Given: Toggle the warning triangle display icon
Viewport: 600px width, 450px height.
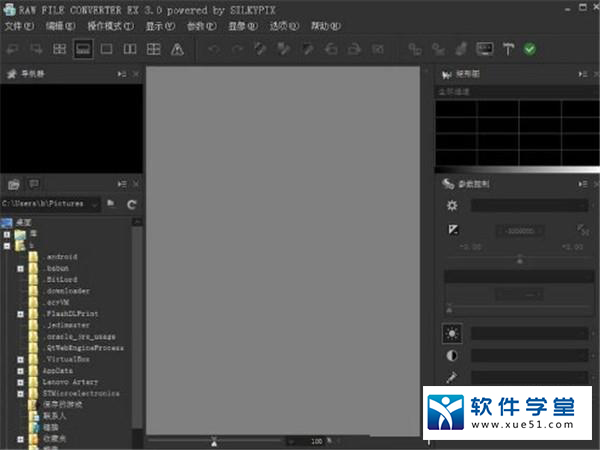Looking at the screenshot, I should coord(177,49).
